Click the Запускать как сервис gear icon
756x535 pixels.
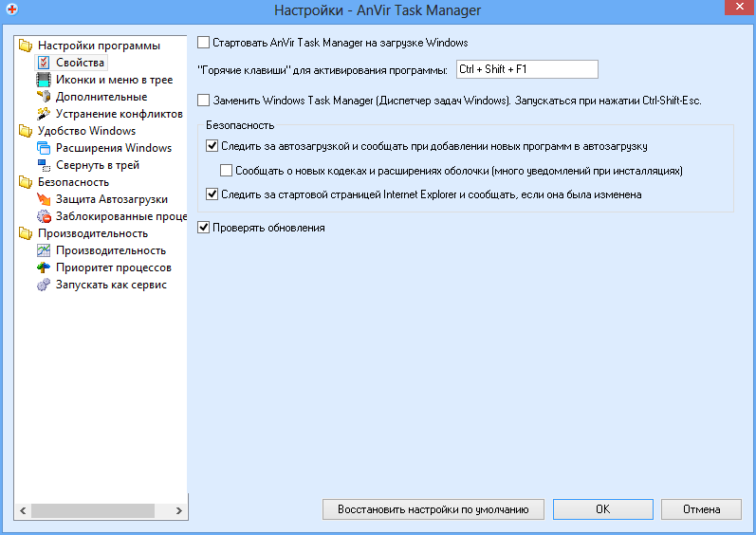(44, 285)
